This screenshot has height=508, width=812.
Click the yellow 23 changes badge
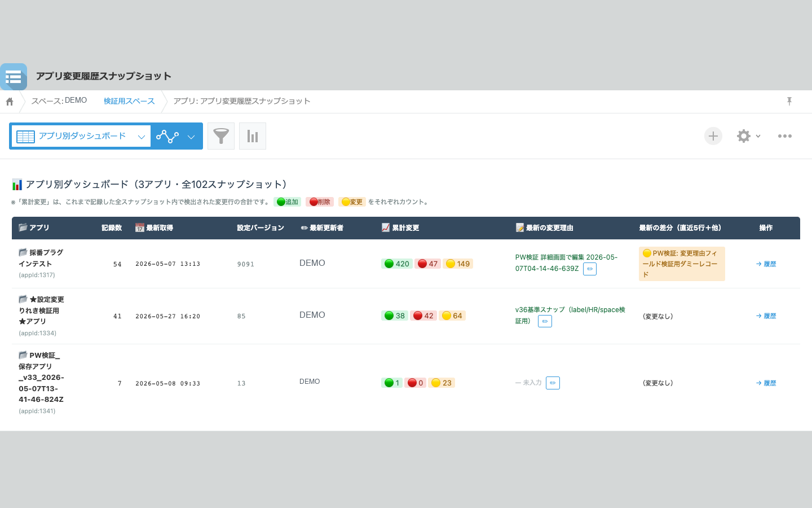click(x=442, y=383)
